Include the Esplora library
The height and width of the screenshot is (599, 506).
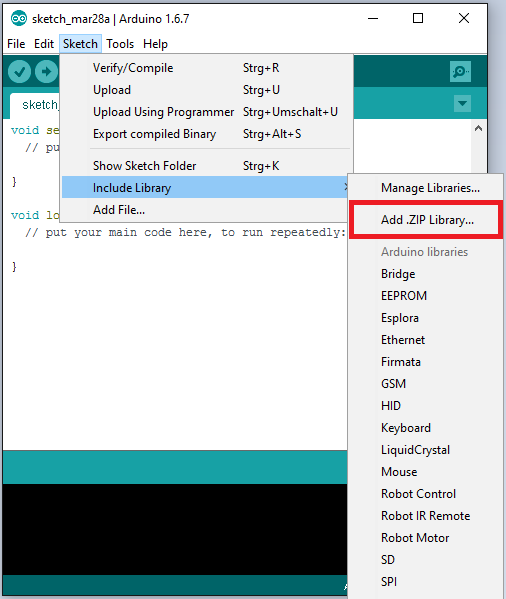pos(425,318)
